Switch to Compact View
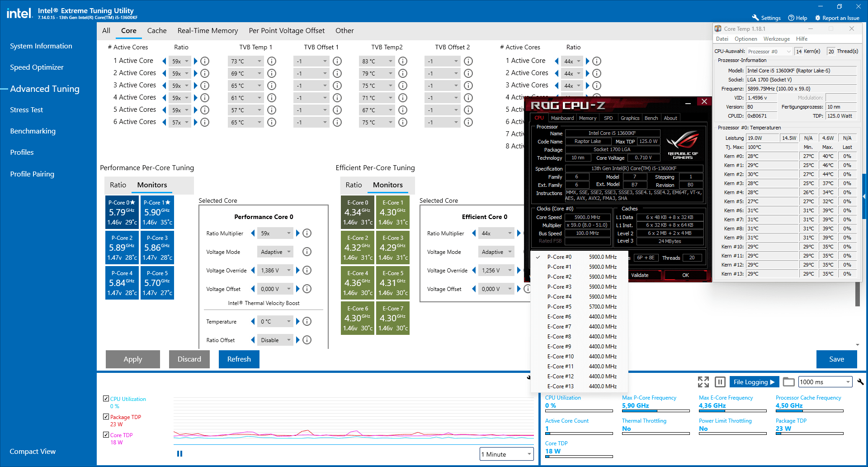This screenshot has height=467, width=868. pos(33,452)
